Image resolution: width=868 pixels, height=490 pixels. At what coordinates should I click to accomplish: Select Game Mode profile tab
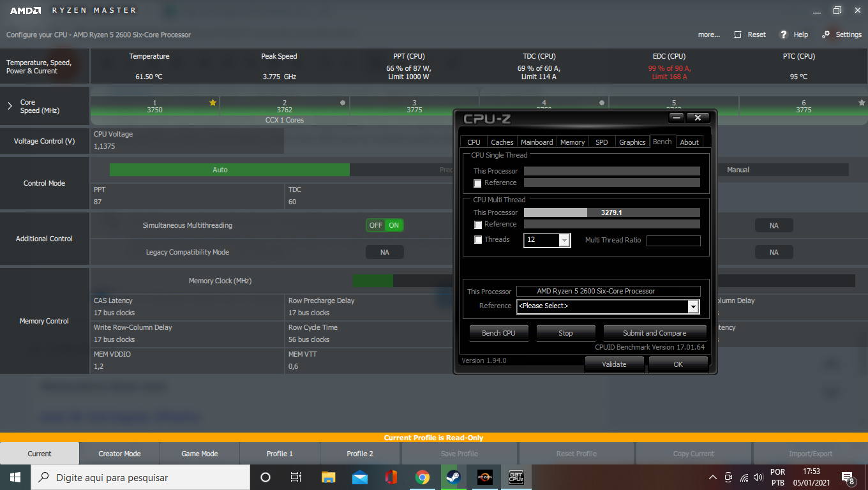tap(200, 454)
